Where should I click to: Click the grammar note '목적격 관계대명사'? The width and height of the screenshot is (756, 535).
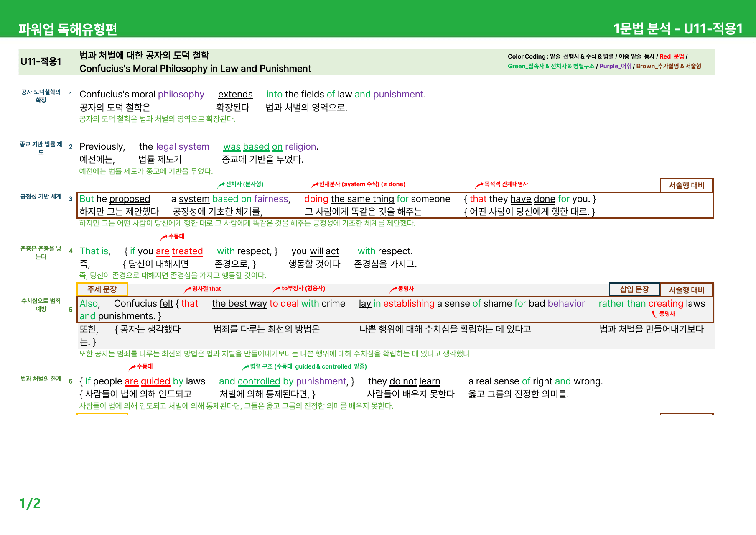[x=506, y=184]
